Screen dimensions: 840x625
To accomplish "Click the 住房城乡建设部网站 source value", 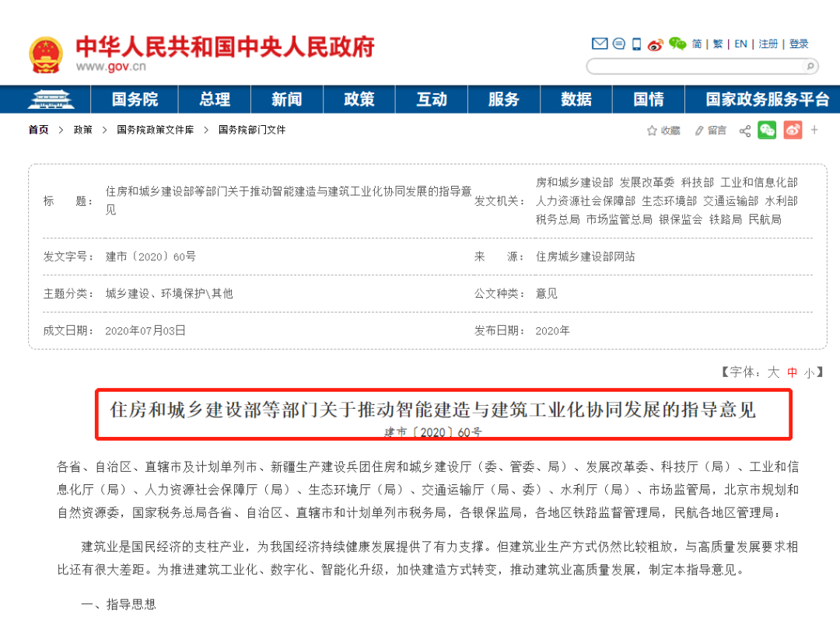I will pyautogui.click(x=585, y=257).
